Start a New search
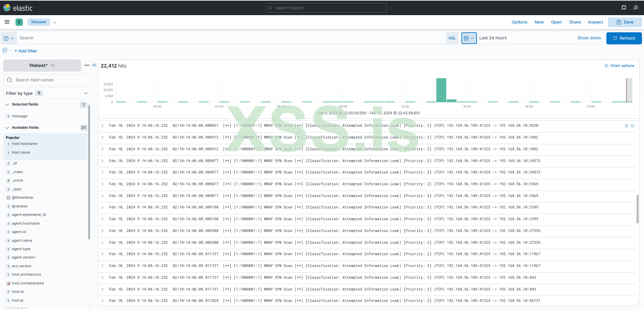 point(539,22)
